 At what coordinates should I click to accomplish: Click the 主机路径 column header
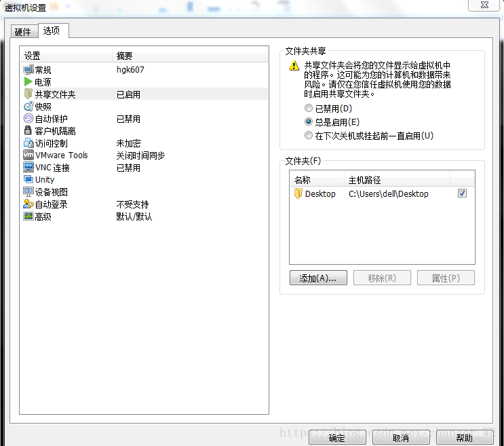point(398,180)
